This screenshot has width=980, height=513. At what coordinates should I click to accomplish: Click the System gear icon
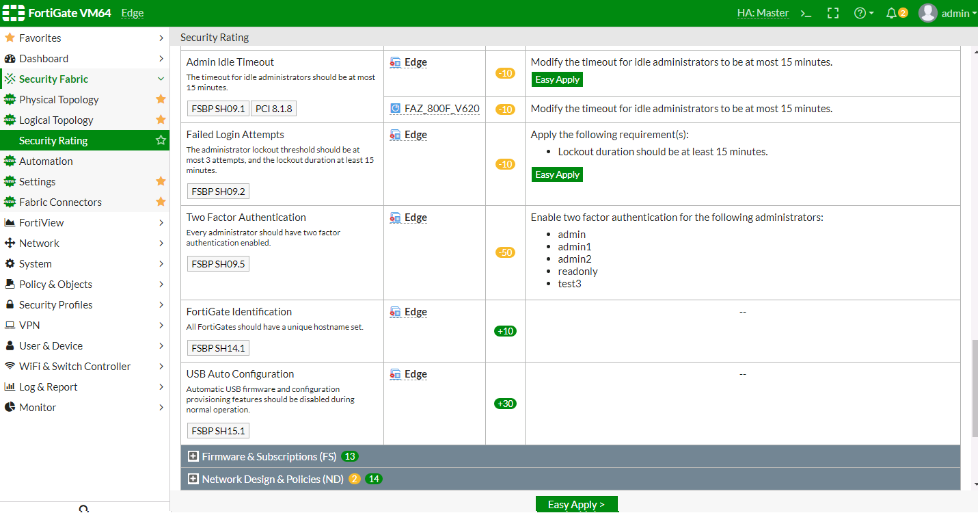point(10,263)
